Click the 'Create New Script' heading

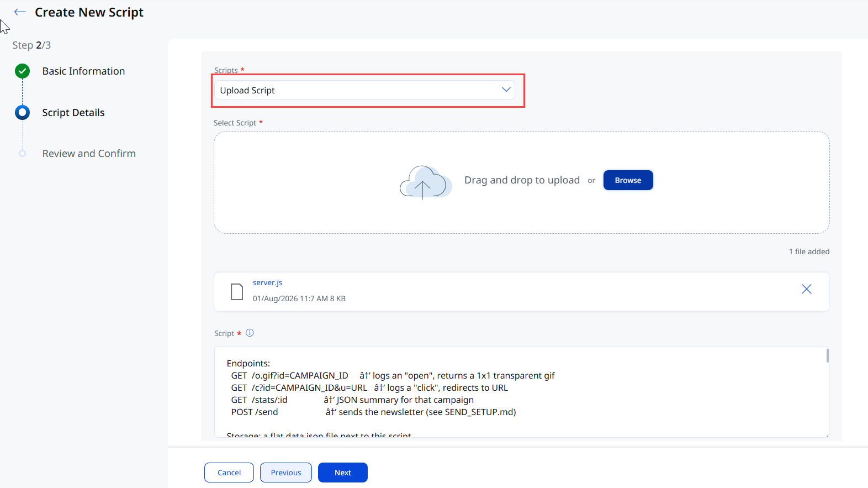(x=89, y=12)
